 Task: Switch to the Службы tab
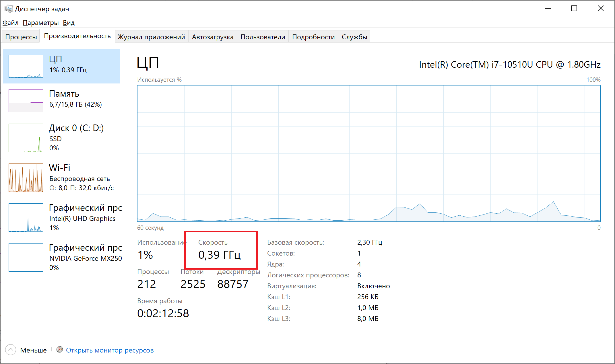click(x=354, y=37)
